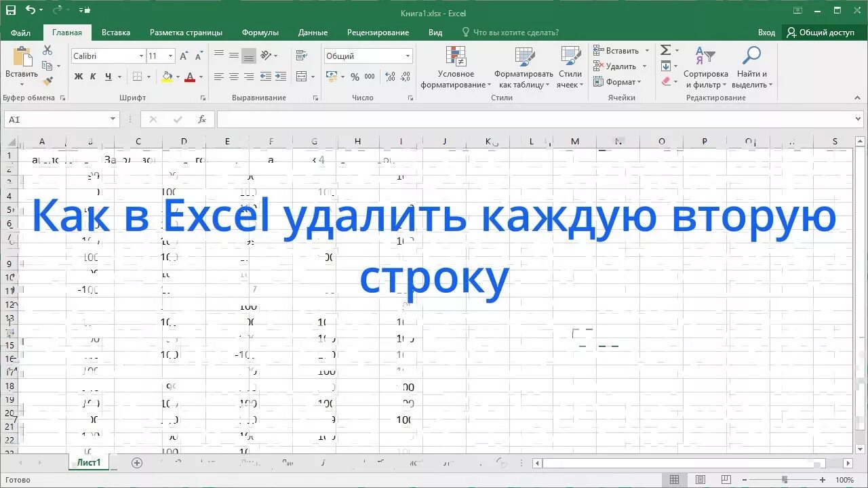Screen dimensions: 868x488
Task: Open Форматировать как таблицу dropdown
Action: coord(524,67)
